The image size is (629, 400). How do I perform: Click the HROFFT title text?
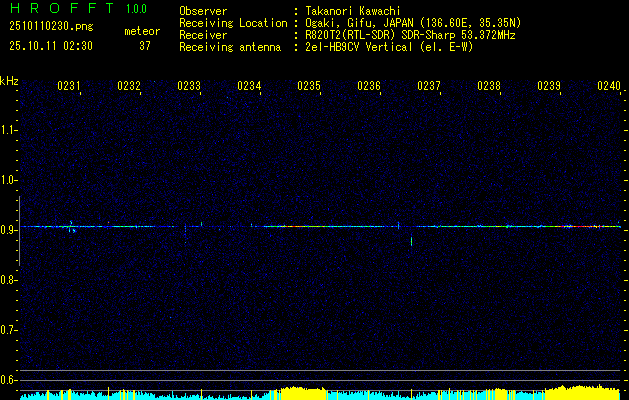(x=61, y=8)
